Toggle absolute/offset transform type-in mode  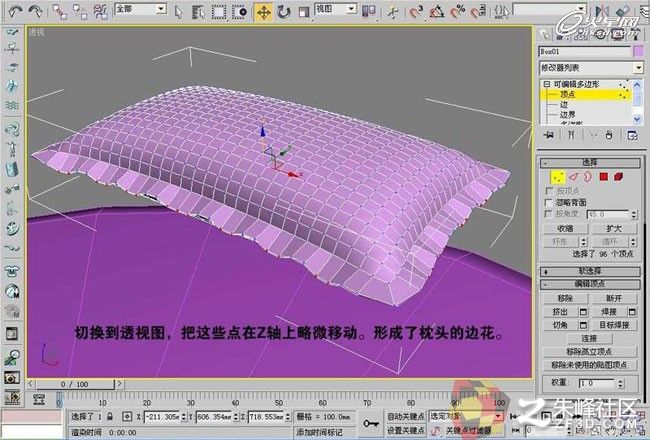tap(127, 416)
